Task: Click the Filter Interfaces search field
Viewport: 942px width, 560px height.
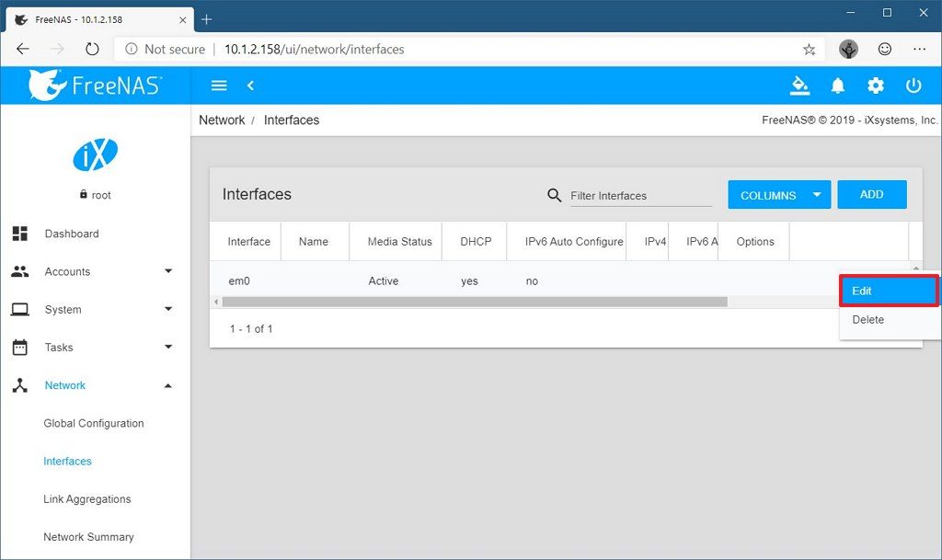Action: pyautogui.click(x=640, y=196)
